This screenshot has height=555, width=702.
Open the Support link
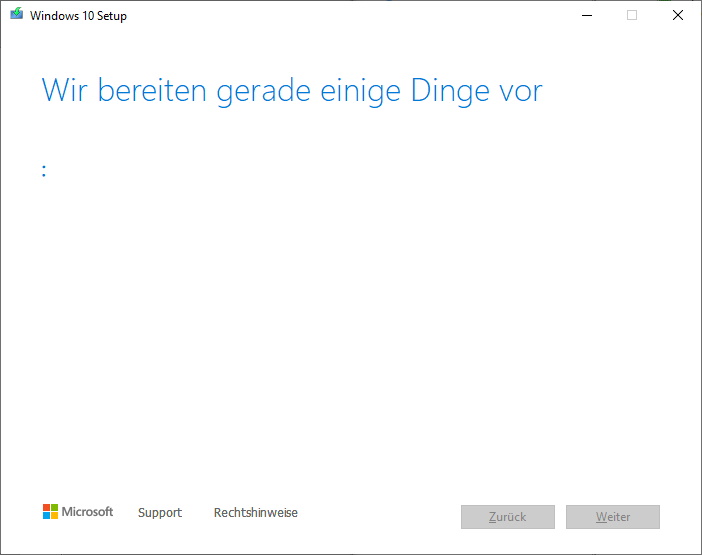160,512
